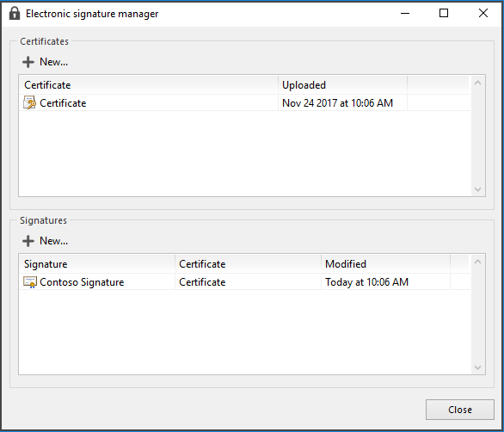Click certificates list scroll down arrow

[477, 189]
